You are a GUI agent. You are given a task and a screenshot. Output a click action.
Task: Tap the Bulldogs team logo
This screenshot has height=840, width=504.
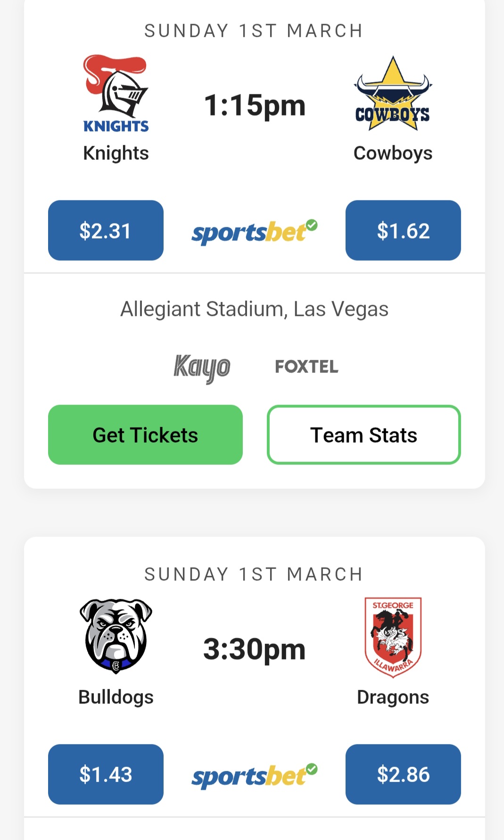116,636
